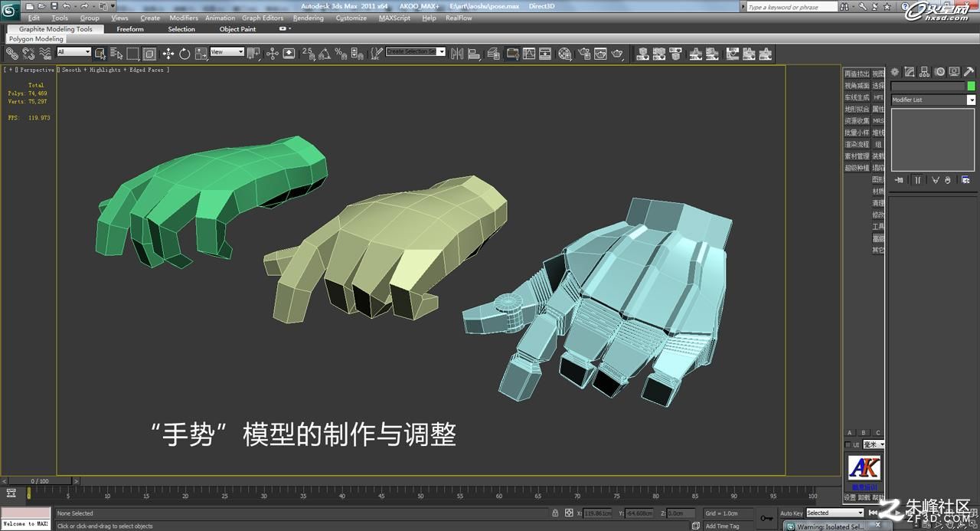Click the 素材管理 script button
980x531 pixels.
[x=857, y=156]
